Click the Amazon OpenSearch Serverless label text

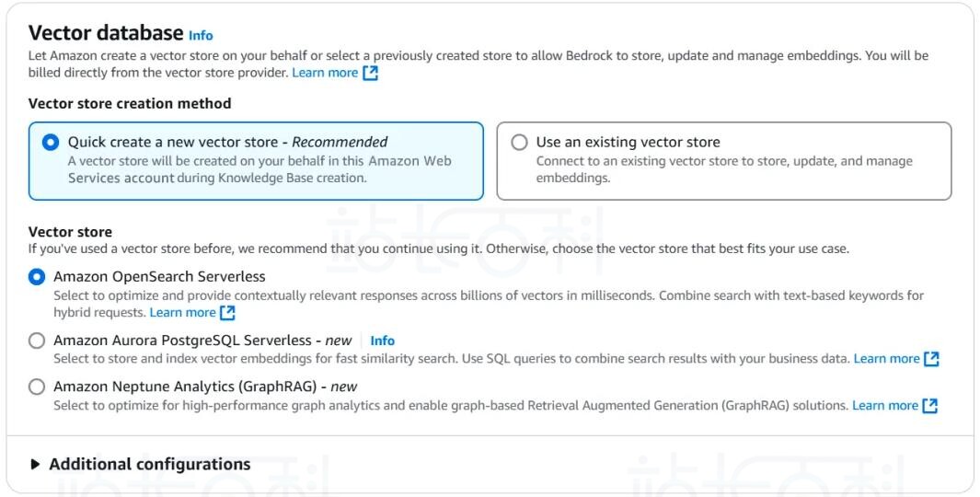(159, 277)
